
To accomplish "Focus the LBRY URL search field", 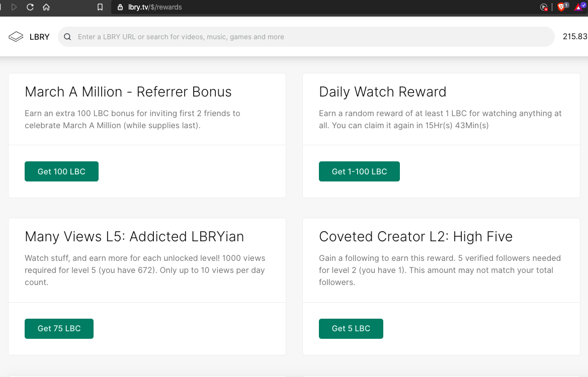I will tap(306, 37).
